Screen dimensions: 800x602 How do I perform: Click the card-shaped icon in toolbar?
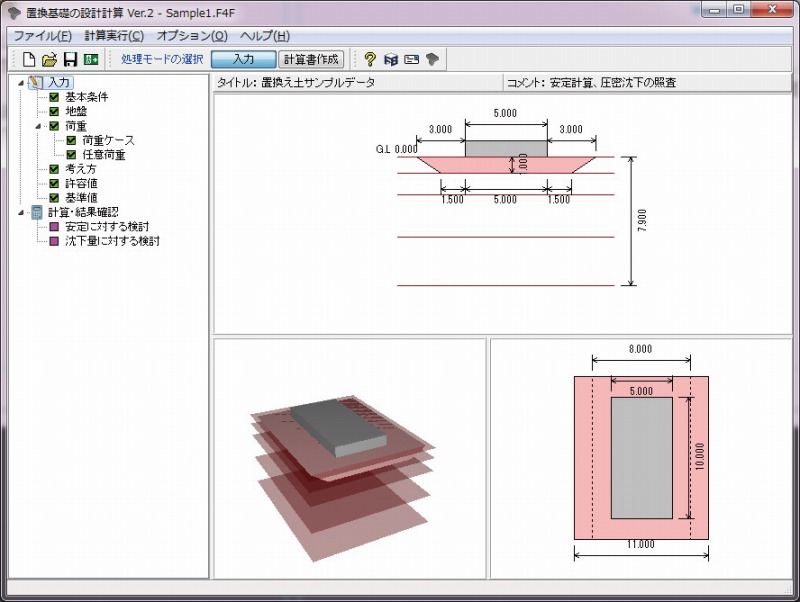[x=411, y=59]
